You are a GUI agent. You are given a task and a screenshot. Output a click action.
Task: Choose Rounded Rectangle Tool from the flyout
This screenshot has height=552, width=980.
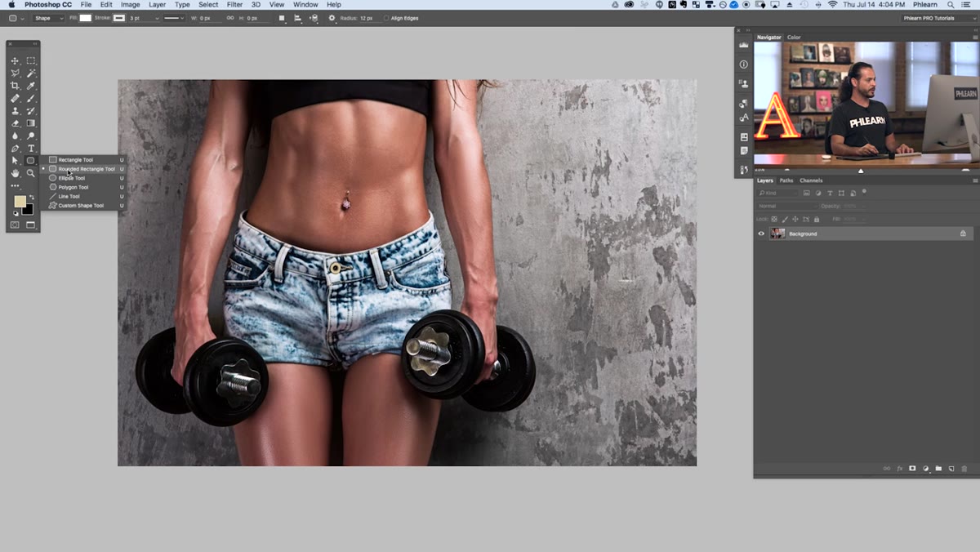[85, 169]
